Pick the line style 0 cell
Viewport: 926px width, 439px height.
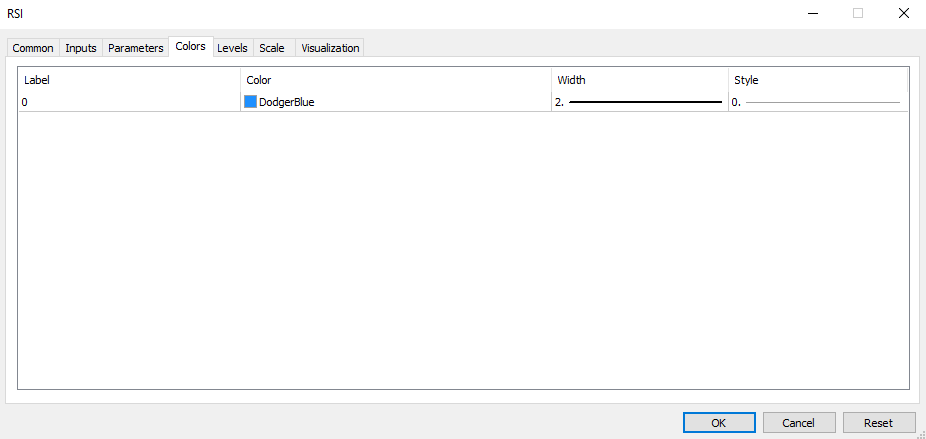tap(818, 102)
